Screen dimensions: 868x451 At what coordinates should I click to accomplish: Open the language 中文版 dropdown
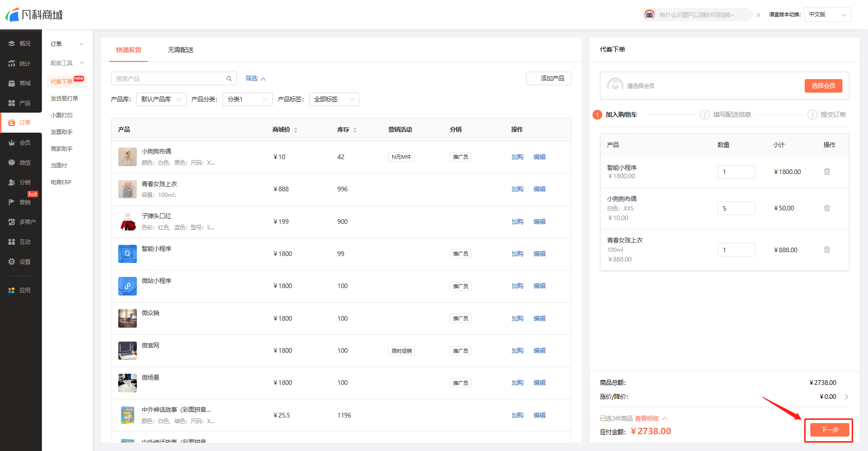[828, 14]
